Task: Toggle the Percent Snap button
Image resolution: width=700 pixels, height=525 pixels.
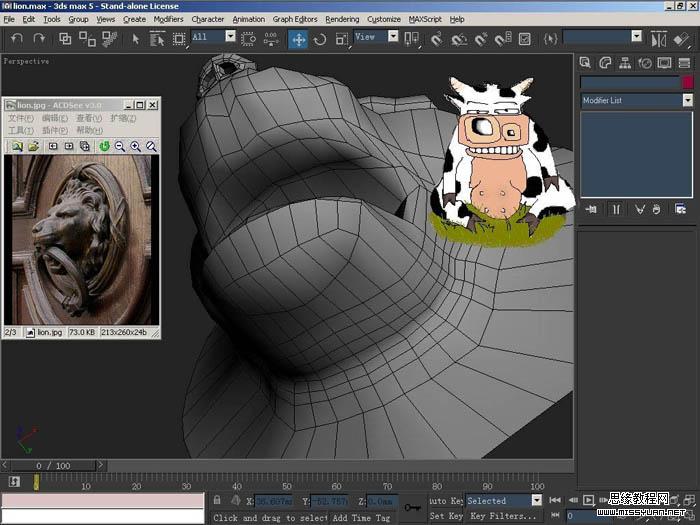Action: coord(481,39)
